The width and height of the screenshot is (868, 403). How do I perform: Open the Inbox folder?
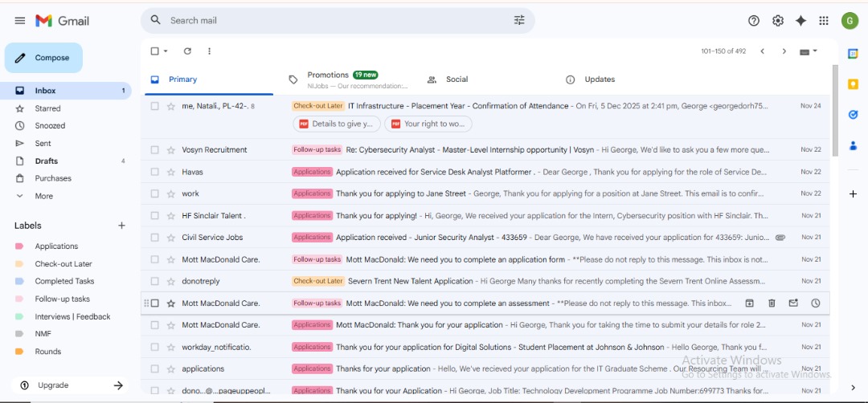click(65, 91)
